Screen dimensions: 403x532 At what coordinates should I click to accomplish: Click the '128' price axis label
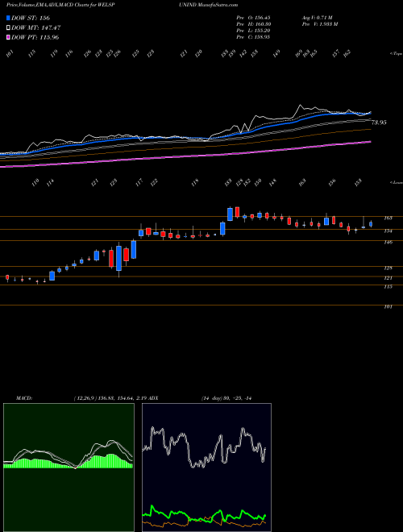coord(388,268)
